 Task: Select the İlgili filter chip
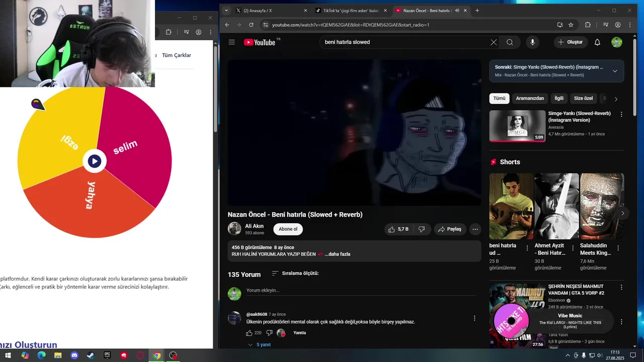click(x=559, y=99)
